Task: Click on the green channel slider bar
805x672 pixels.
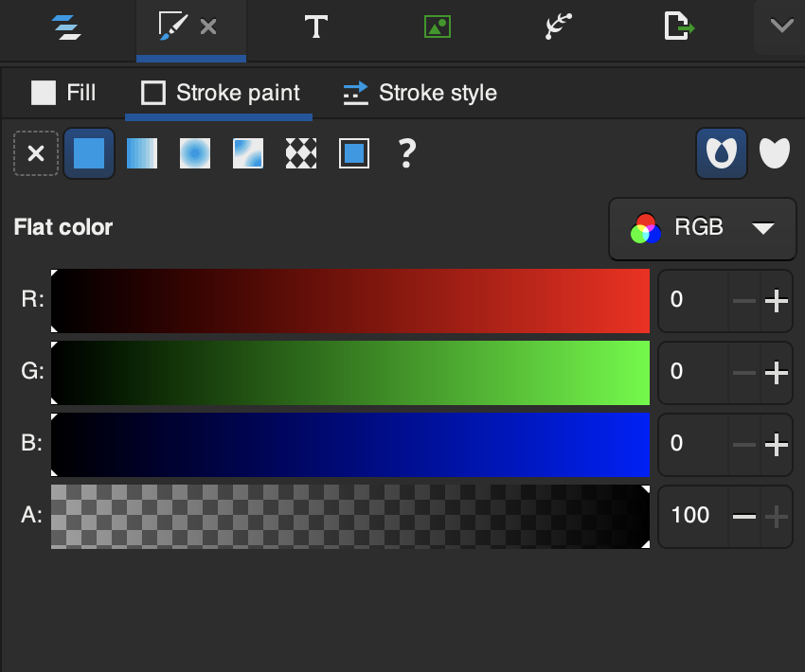Action: click(350, 373)
